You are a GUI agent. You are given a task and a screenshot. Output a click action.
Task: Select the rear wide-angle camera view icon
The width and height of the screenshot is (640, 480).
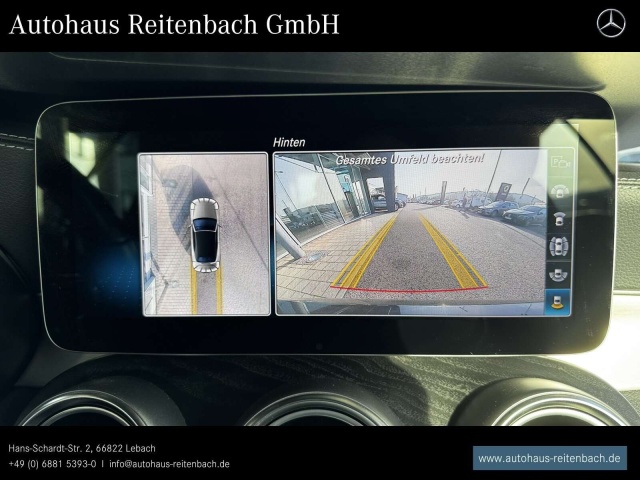[x=560, y=273]
